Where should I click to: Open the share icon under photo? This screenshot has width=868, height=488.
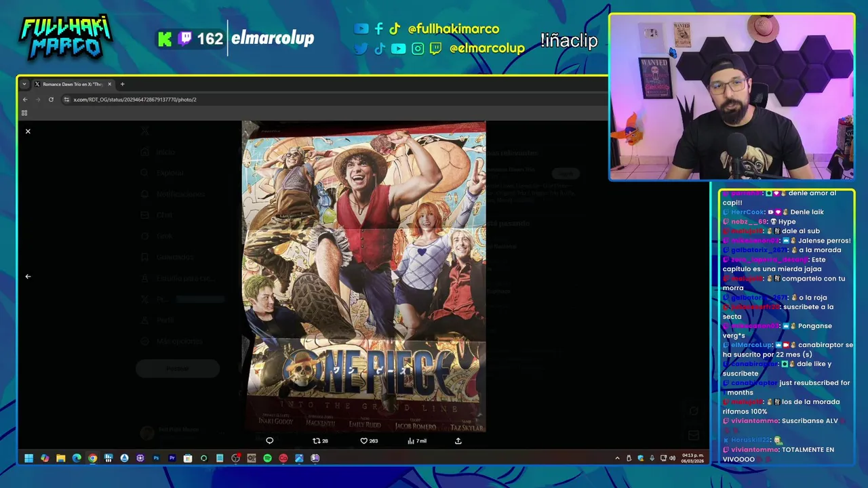coord(458,441)
